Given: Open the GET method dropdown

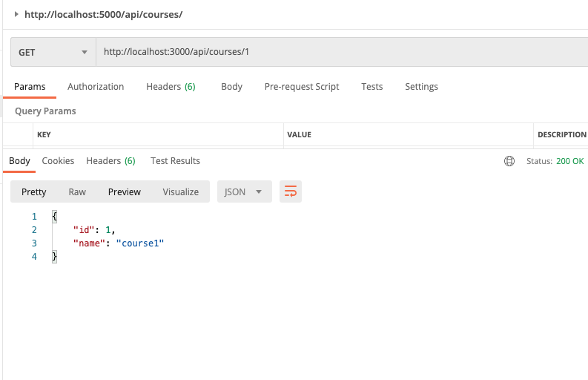Looking at the screenshot, I should click(x=53, y=52).
